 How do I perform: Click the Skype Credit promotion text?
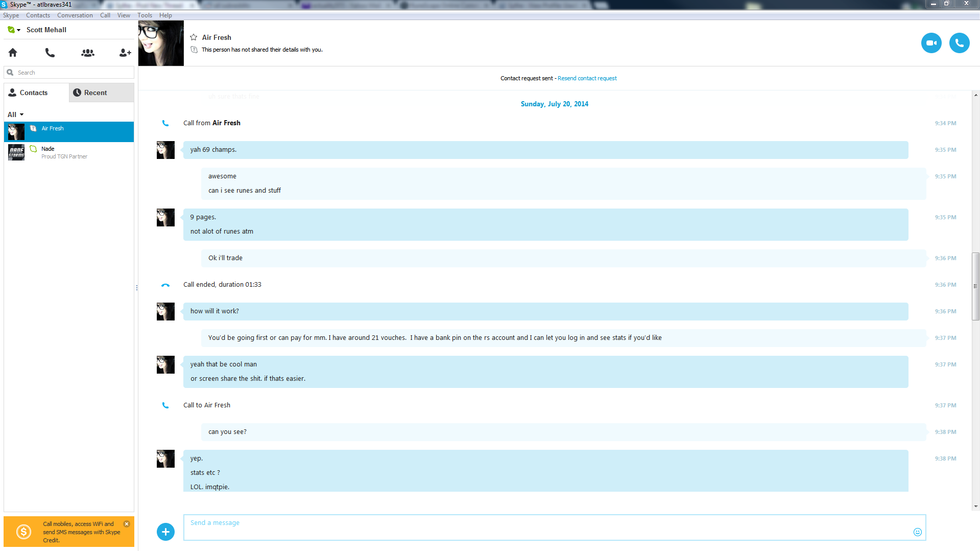point(82,532)
